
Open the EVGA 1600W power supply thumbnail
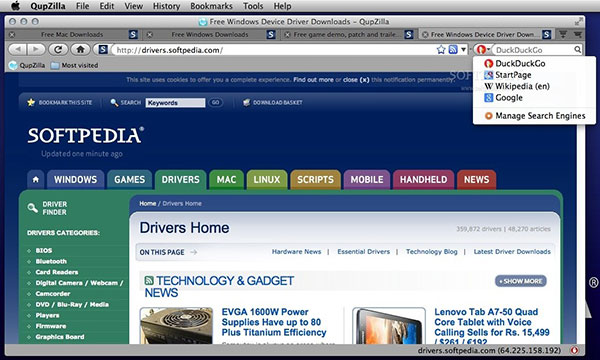pyautogui.click(x=176, y=325)
